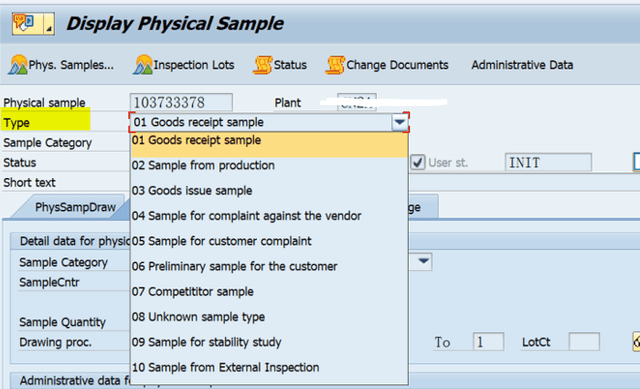Expand the Sample Category detail dropdown arrow
The image size is (640, 389).
click(423, 261)
